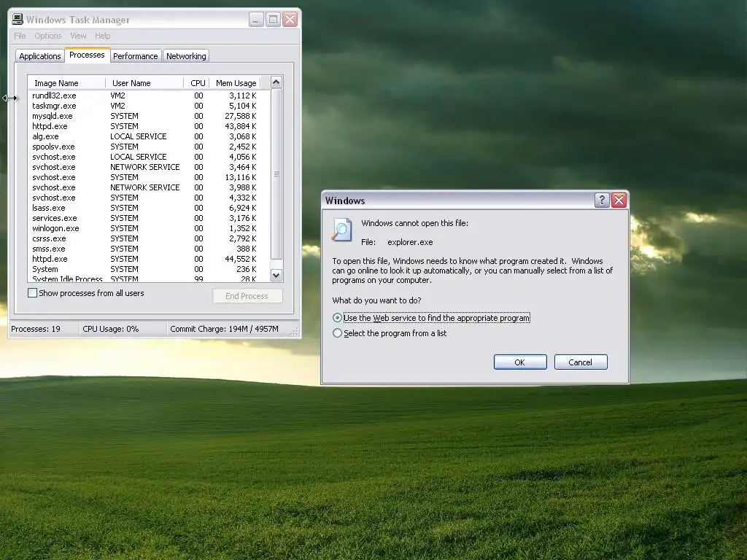This screenshot has height=560, width=747.
Task: Click the help question mark button in Windows dialog
Action: point(602,200)
